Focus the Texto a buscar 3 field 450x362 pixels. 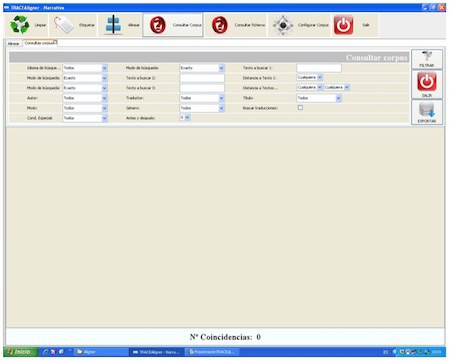point(202,88)
